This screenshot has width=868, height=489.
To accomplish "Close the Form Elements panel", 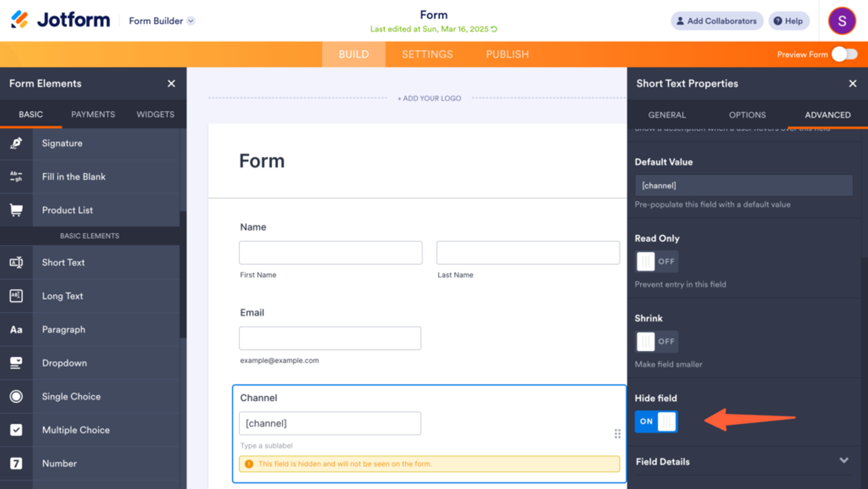I will pyautogui.click(x=171, y=83).
